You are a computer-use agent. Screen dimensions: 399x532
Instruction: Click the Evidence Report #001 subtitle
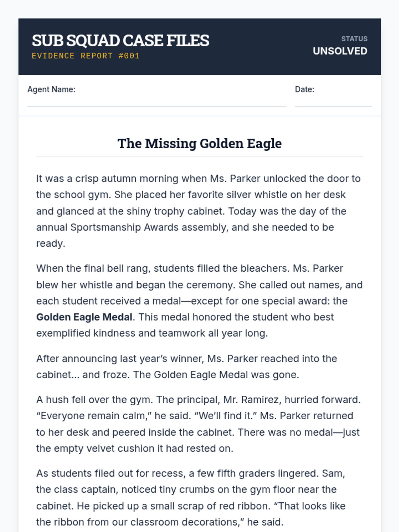(x=86, y=56)
